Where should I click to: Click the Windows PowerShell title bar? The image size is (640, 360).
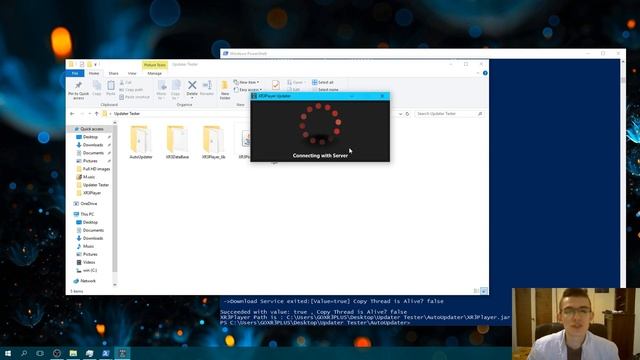[x=423, y=53]
